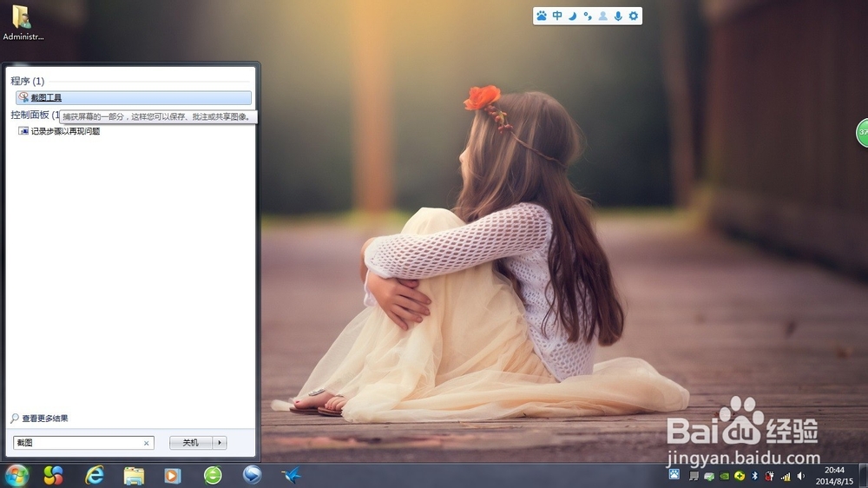Click the gray monitor tray icon
Image resolution: width=868 pixels, height=488 pixels.
coord(694,476)
